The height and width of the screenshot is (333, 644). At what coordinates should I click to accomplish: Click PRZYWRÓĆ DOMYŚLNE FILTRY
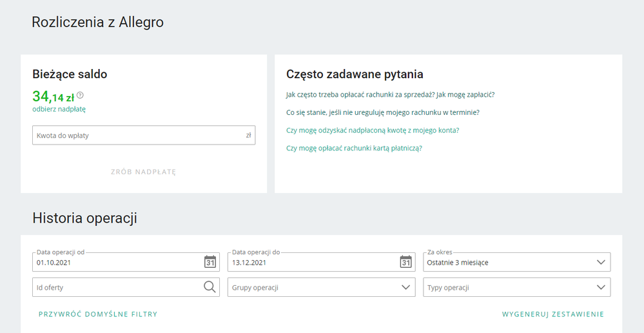coord(98,314)
